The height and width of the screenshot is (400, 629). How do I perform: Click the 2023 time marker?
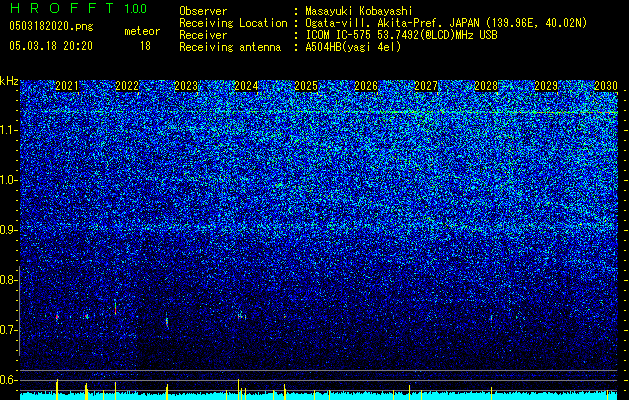186,86
